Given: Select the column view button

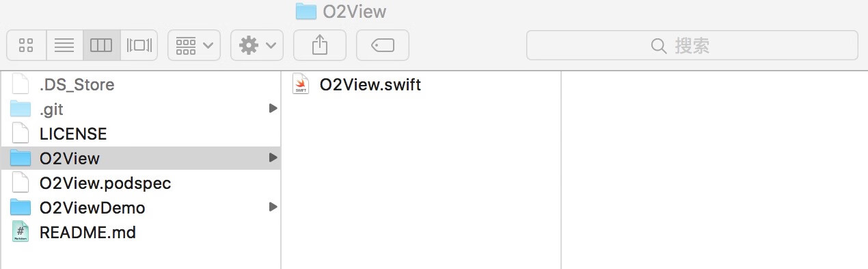Looking at the screenshot, I should click(101, 46).
